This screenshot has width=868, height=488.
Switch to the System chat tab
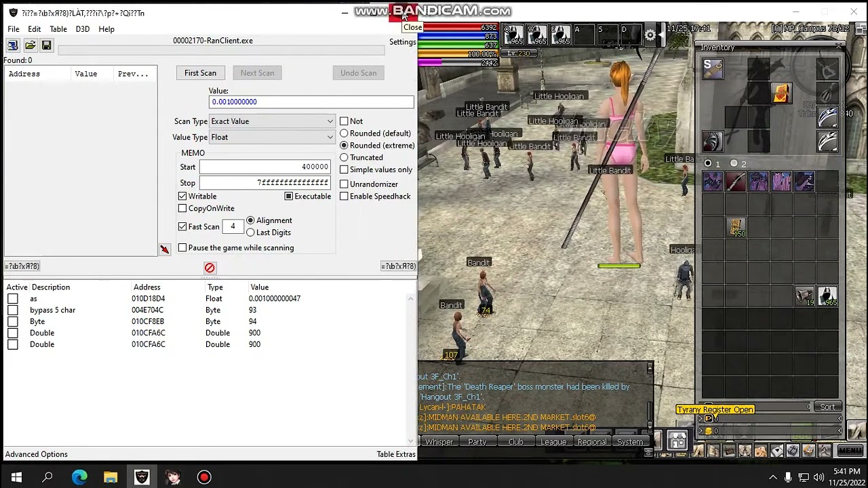(x=630, y=442)
